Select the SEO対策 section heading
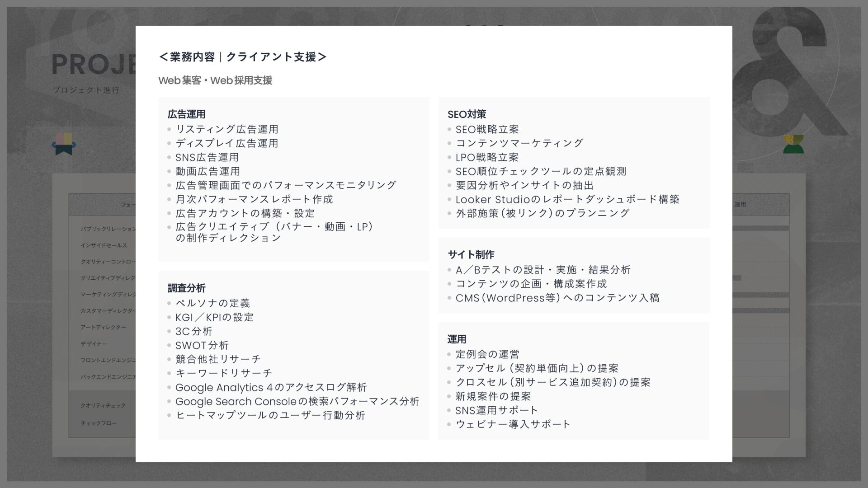The width and height of the screenshot is (868, 488). coord(467,114)
